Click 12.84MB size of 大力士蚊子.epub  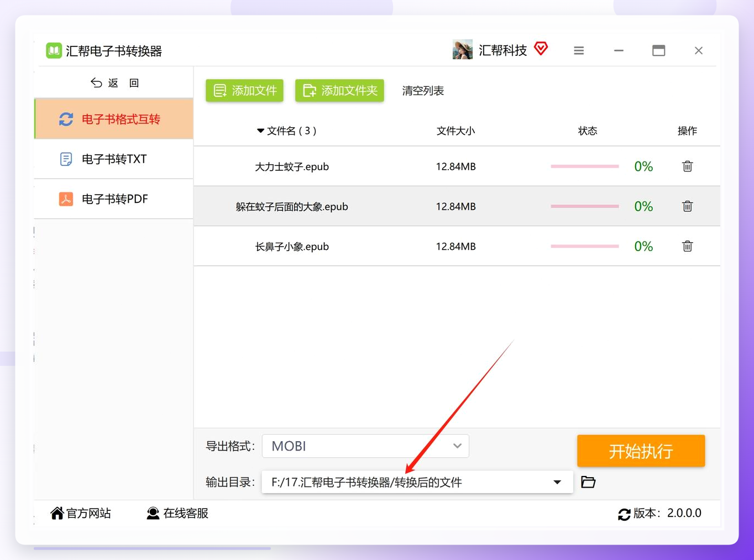click(455, 166)
